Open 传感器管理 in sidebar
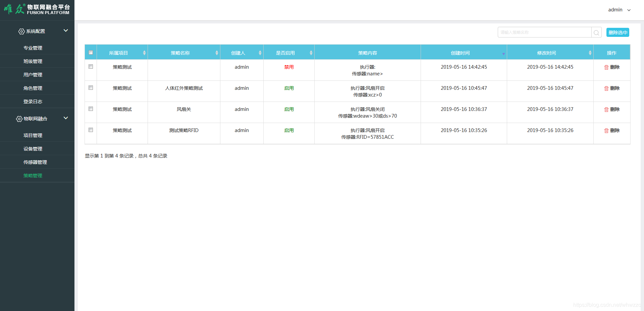The image size is (644, 311). (35, 162)
